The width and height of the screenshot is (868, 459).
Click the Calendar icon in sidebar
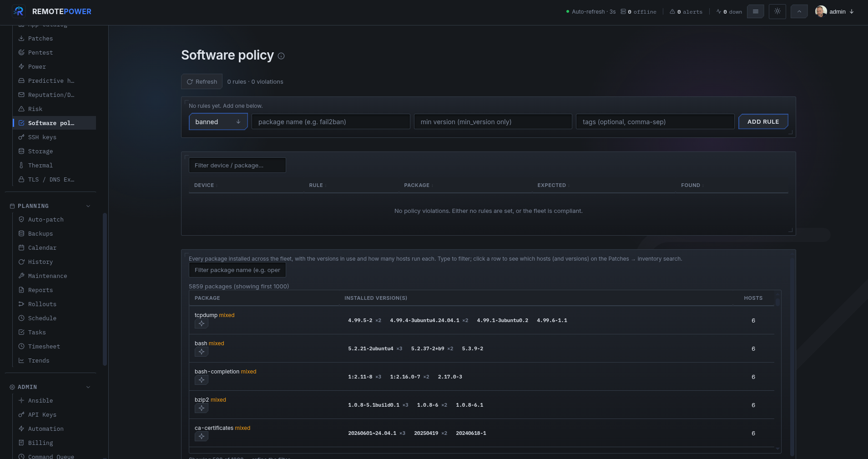click(21, 247)
